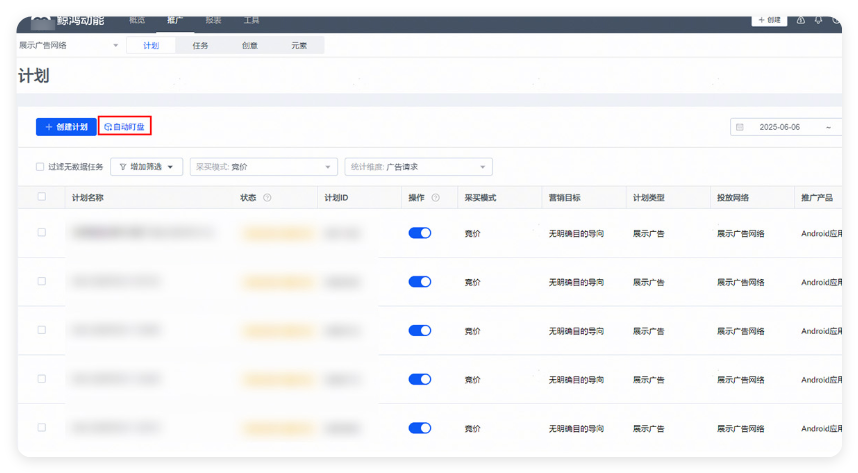Click the 计划类型 column header
Image resolution: width=858 pixels, height=473 pixels.
(x=649, y=198)
